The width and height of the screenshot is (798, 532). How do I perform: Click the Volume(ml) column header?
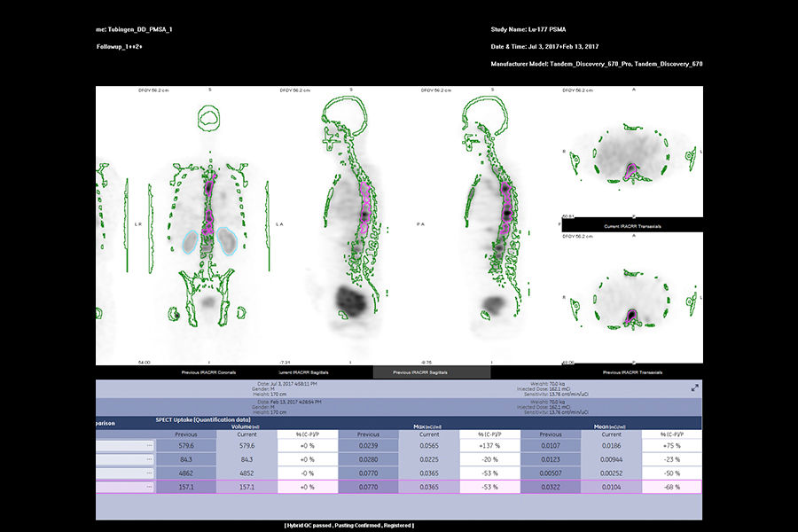(246, 426)
